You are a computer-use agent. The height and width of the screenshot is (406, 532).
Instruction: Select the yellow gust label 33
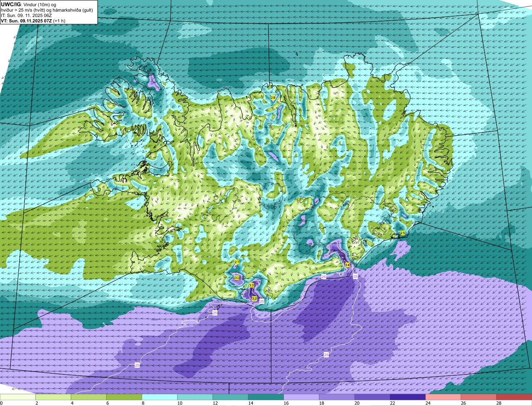[x=251, y=285]
